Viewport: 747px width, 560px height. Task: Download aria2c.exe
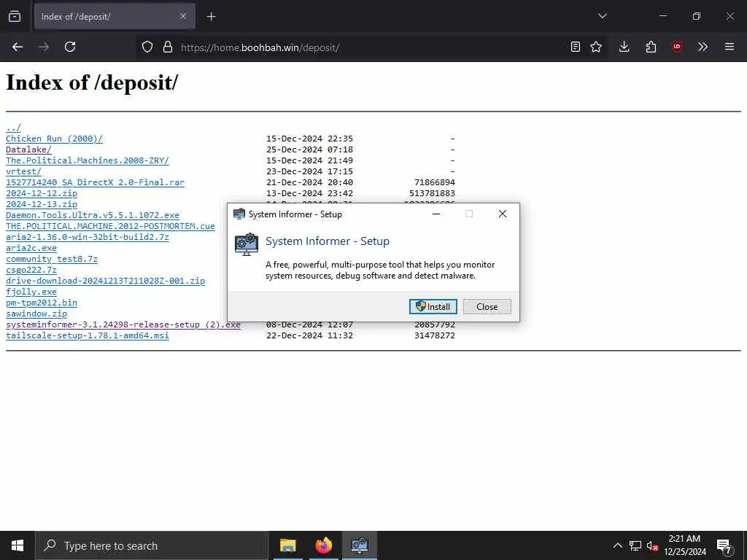pyautogui.click(x=31, y=248)
